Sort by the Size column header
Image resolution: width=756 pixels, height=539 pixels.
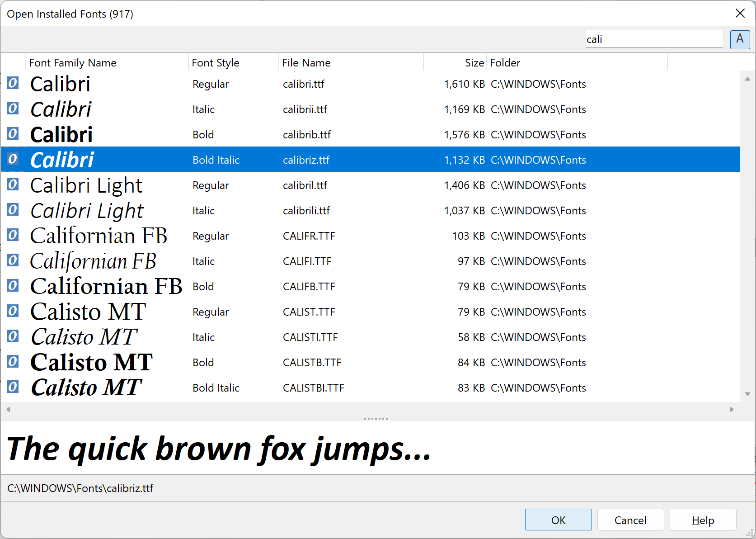coord(455,63)
